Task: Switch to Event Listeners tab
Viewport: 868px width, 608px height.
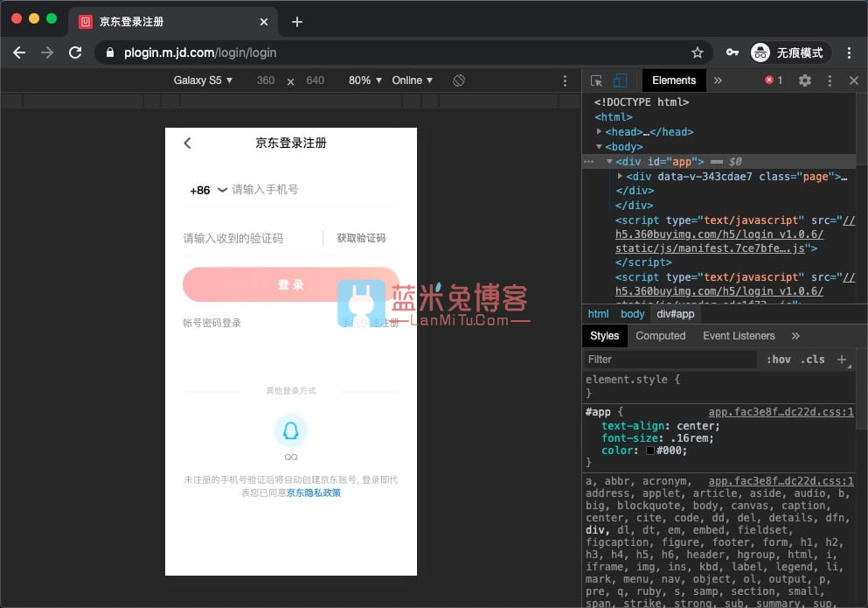Action: coord(739,336)
